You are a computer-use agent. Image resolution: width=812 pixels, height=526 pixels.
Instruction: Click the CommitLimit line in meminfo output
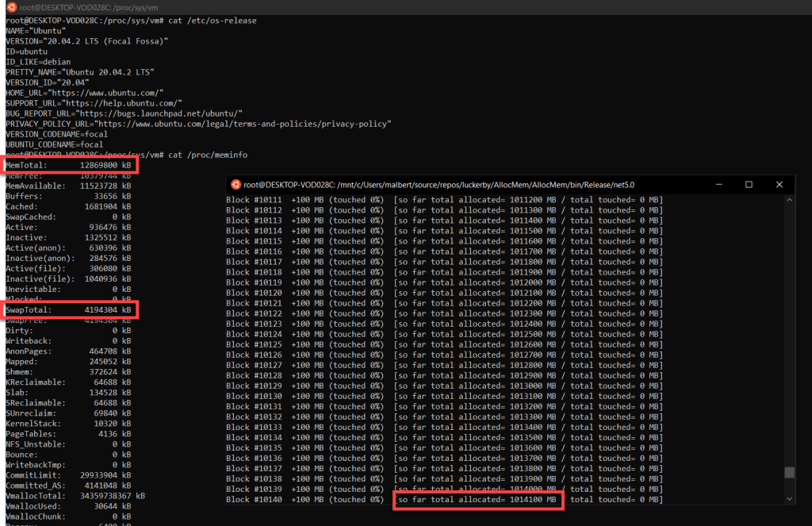click(68, 474)
